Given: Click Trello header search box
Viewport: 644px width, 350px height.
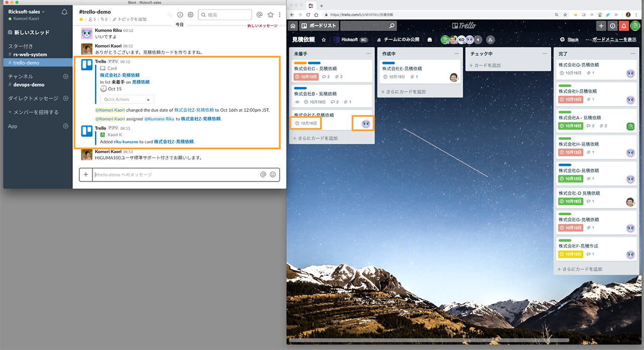Looking at the screenshot, I should tap(369, 26).
